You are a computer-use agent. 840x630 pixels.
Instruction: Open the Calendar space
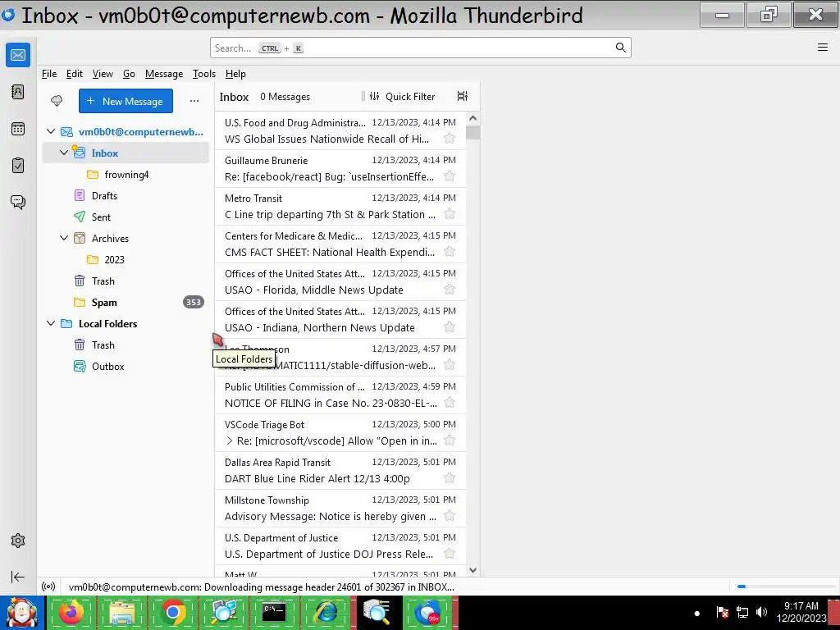18,129
